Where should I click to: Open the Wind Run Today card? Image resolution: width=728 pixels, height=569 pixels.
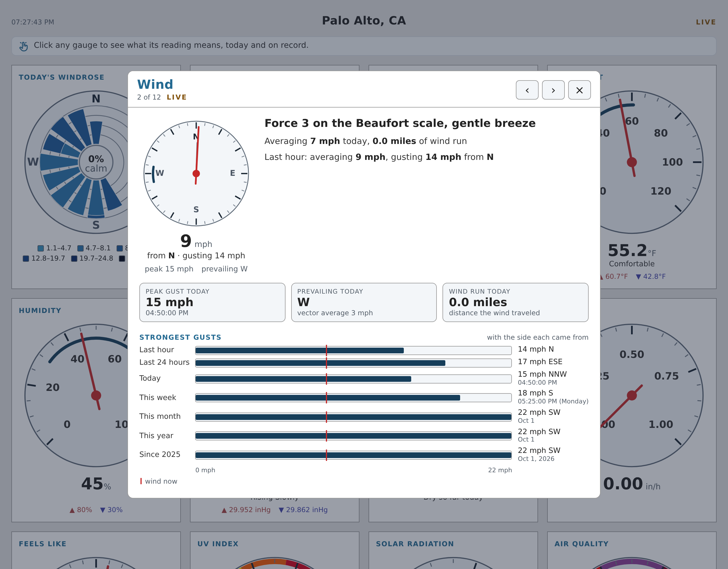tap(515, 302)
